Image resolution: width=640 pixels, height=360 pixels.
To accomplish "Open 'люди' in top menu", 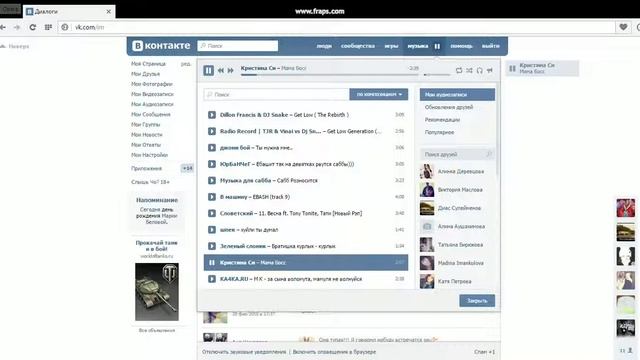I will point(324,46).
